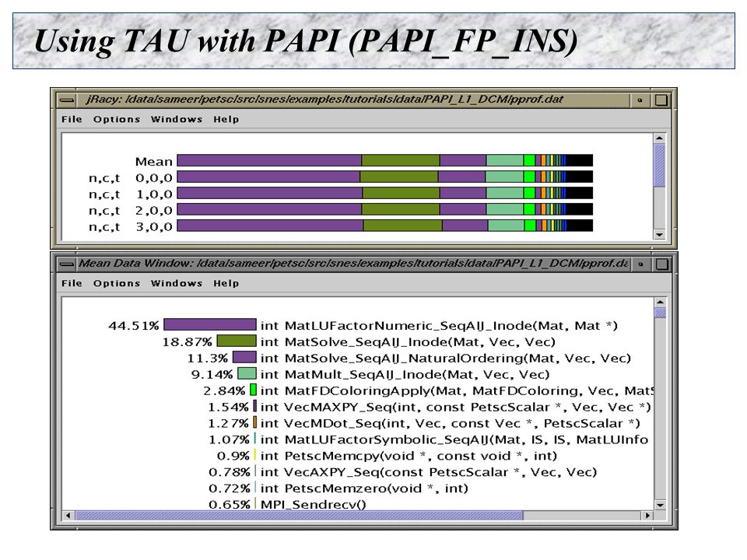Select PetscMemcpy function name
747x560 pixels.
[409, 456]
